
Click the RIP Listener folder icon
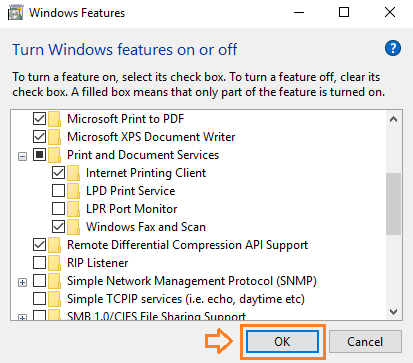(x=54, y=263)
